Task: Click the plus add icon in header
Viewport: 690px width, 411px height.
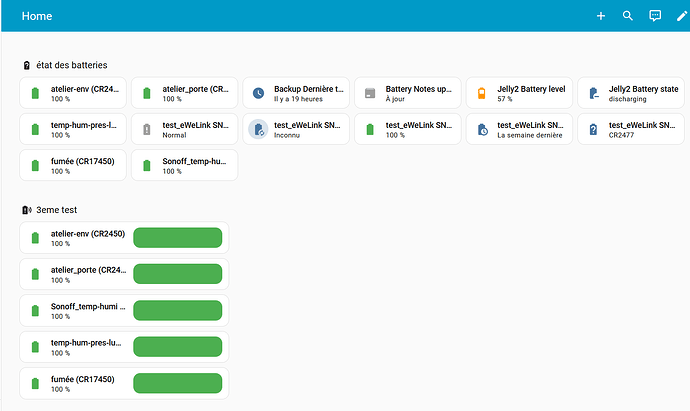Action: point(601,16)
